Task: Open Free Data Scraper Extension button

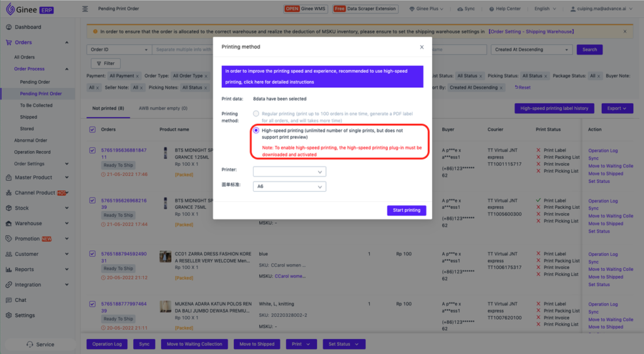Action: [x=365, y=9]
